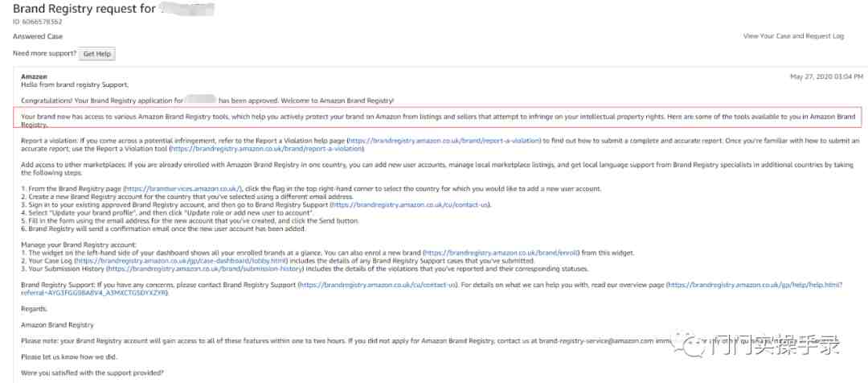
Task: Open the brandservices.amazon.co.uk link in step 1
Action: tap(183, 189)
